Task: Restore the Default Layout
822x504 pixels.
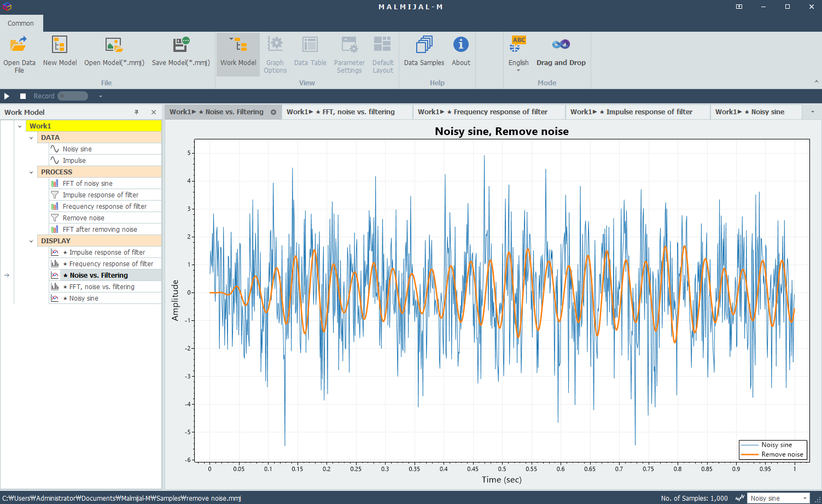Action: (383, 54)
